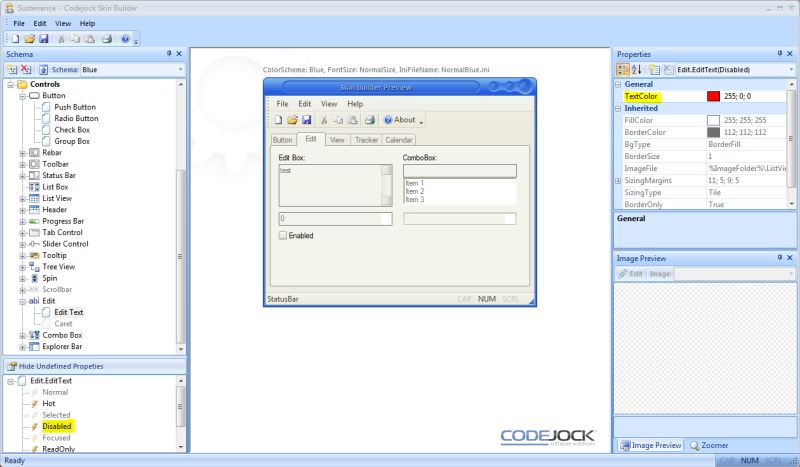Click the Copy icon in main toolbar

76,39
